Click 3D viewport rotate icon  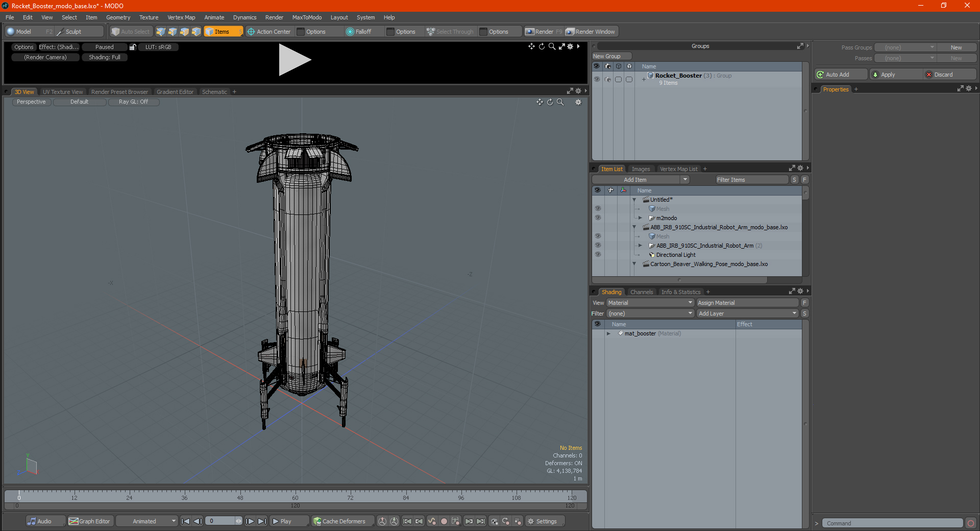coord(550,102)
